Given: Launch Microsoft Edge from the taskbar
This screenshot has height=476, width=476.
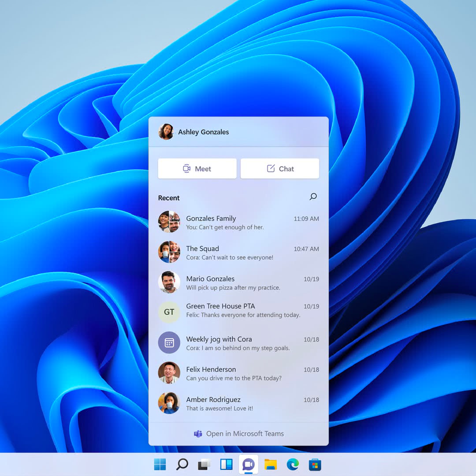Looking at the screenshot, I should [293, 464].
